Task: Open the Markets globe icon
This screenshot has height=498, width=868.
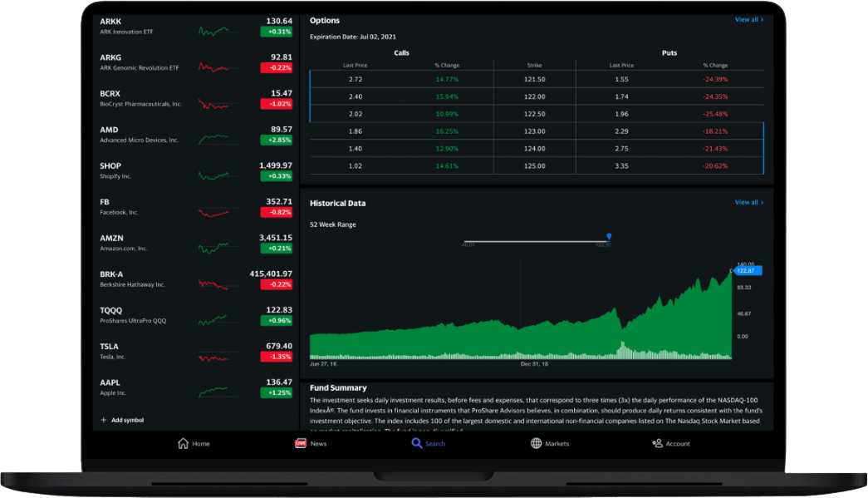Action: tap(537, 443)
